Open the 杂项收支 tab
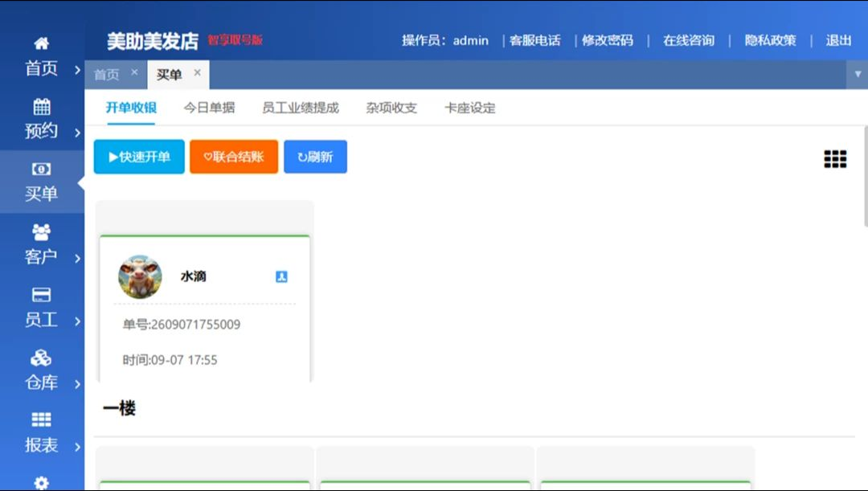868x491 pixels. point(391,108)
